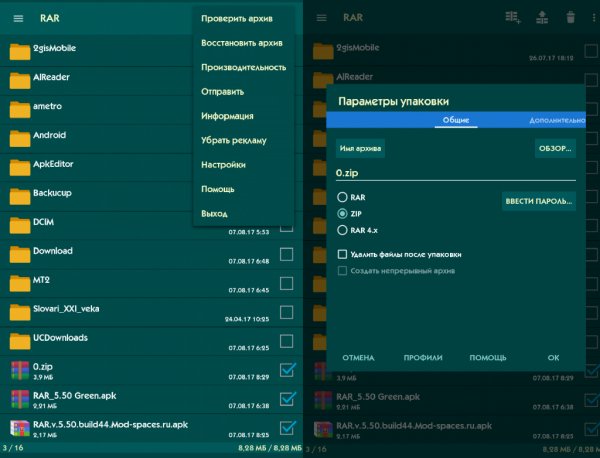Viewport: 600px width, 458px height.
Task: Tap the '8,28 МБ / 8,28 МБ' size status on left
Action: pyautogui.click(x=270, y=448)
